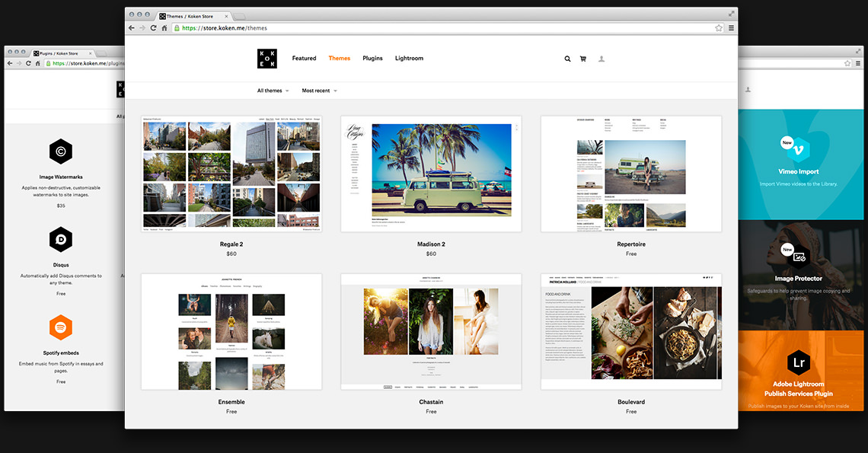Click the Image Watermarks hexagon icon

click(x=61, y=152)
